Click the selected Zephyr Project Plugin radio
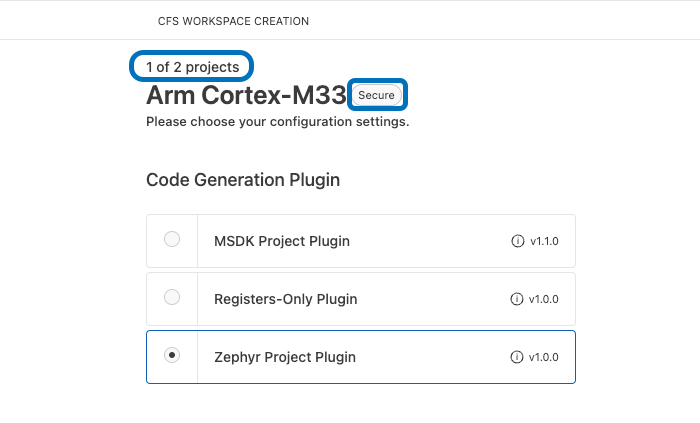Screen dimensions: 700x423 pos(172,356)
